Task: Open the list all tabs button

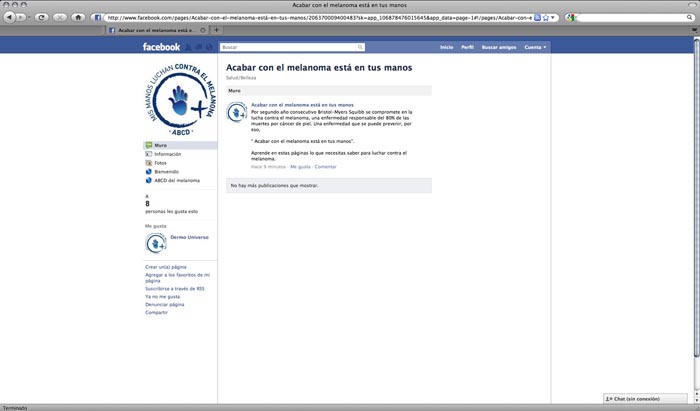Action: (695, 30)
